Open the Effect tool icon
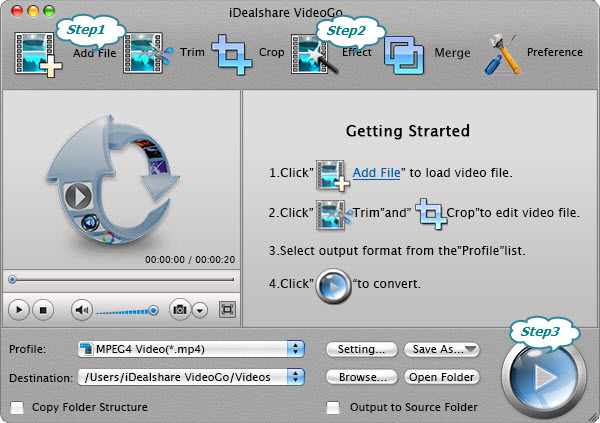 coord(315,54)
